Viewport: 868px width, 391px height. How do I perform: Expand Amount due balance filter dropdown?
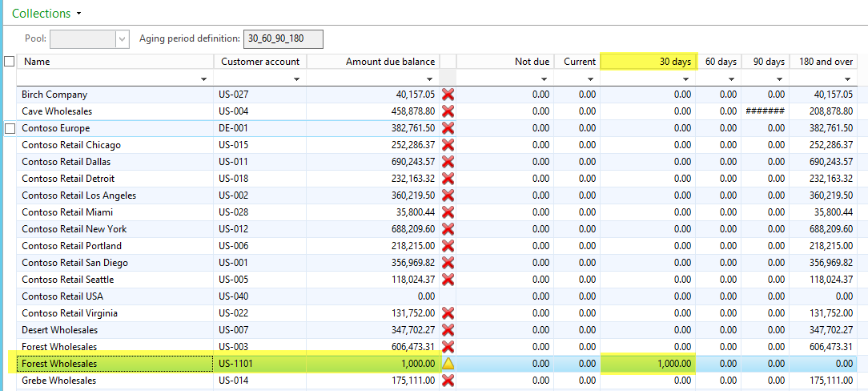point(431,79)
